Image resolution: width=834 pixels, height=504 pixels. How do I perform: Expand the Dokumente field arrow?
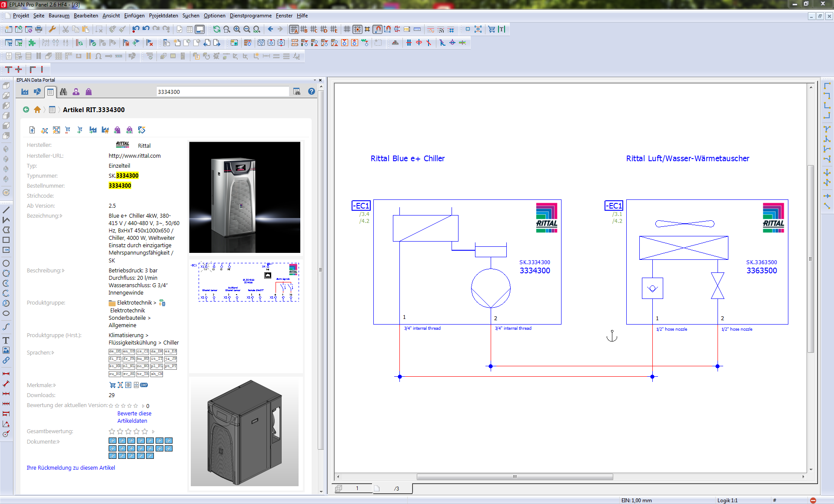tap(59, 442)
